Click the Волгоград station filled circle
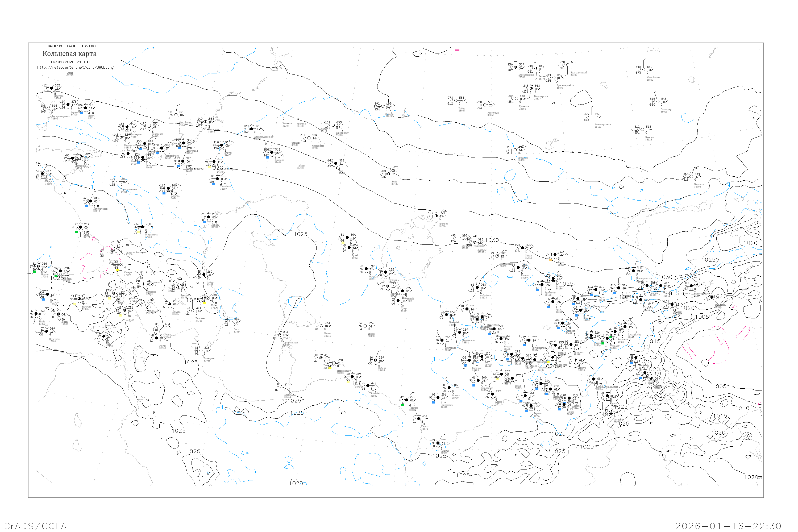The image size is (798, 532). (x=184, y=143)
